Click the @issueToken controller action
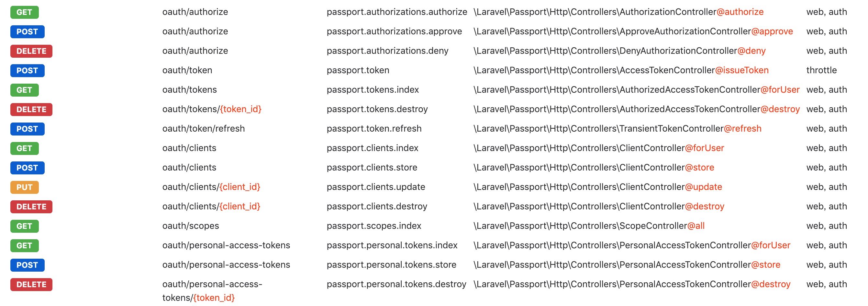 [x=742, y=70]
